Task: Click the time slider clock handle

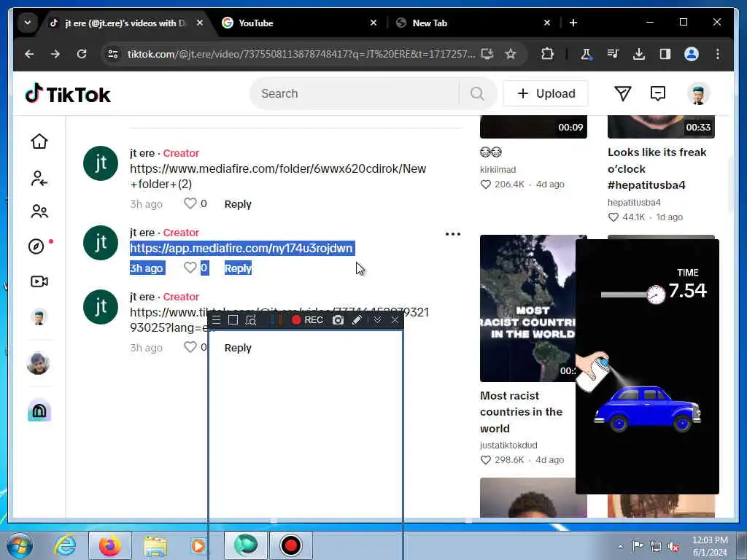Action: pos(656,295)
